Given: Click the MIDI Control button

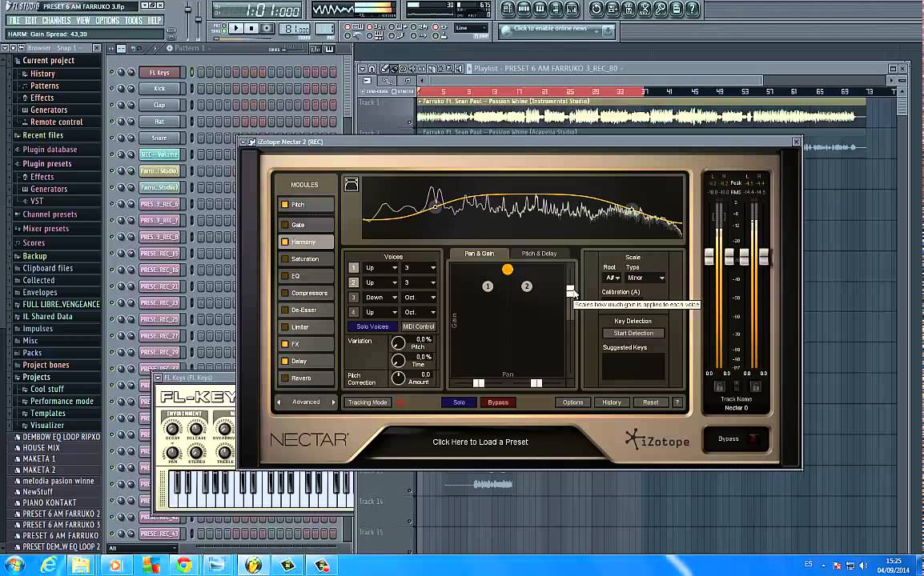Looking at the screenshot, I should point(419,326).
